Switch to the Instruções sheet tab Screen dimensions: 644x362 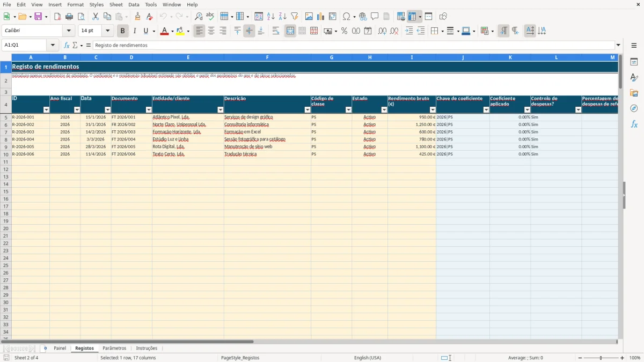147,349
